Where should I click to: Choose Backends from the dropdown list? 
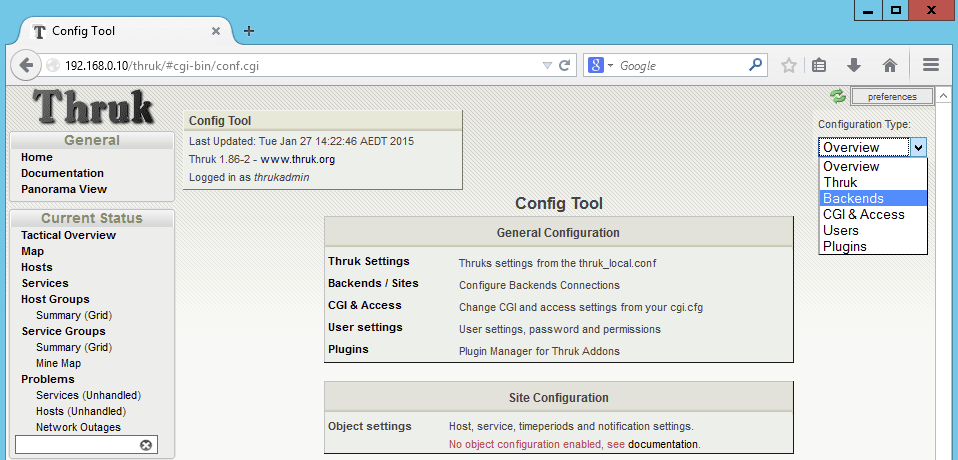[872, 199]
